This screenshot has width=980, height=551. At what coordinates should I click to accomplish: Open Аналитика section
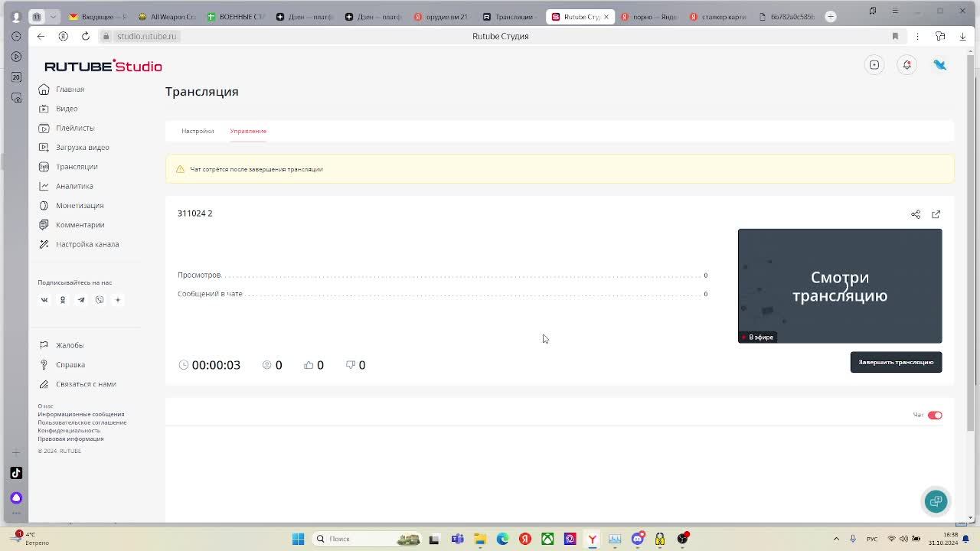pos(66,186)
